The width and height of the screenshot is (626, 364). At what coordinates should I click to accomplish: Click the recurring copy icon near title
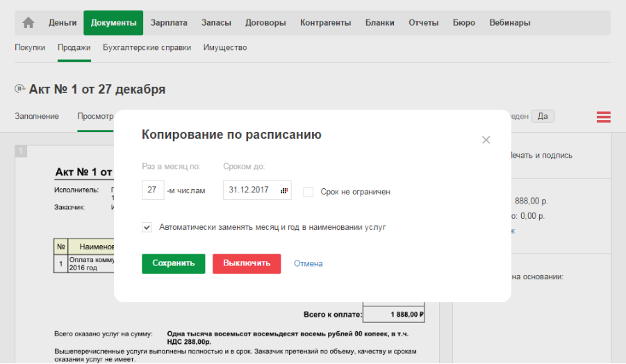(19, 90)
